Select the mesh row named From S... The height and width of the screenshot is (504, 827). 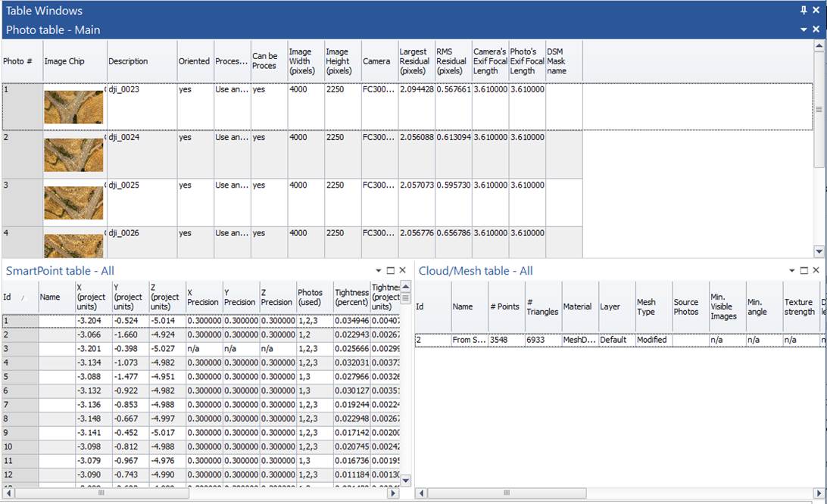[470, 340]
